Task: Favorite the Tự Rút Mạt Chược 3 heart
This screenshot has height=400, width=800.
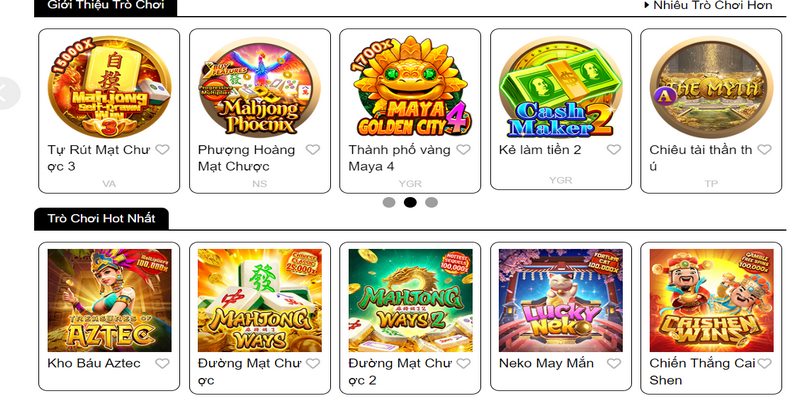Action: 162,149
